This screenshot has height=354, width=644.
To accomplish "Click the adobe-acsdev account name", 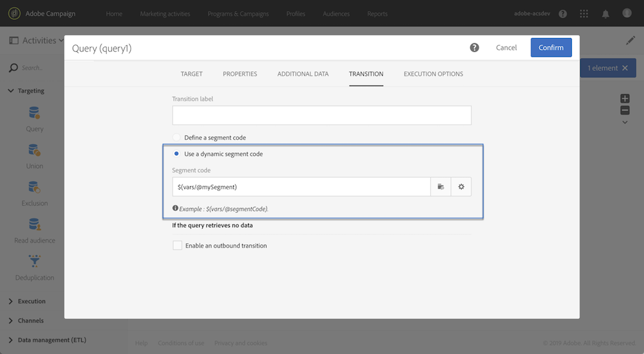I will (x=532, y=14).
